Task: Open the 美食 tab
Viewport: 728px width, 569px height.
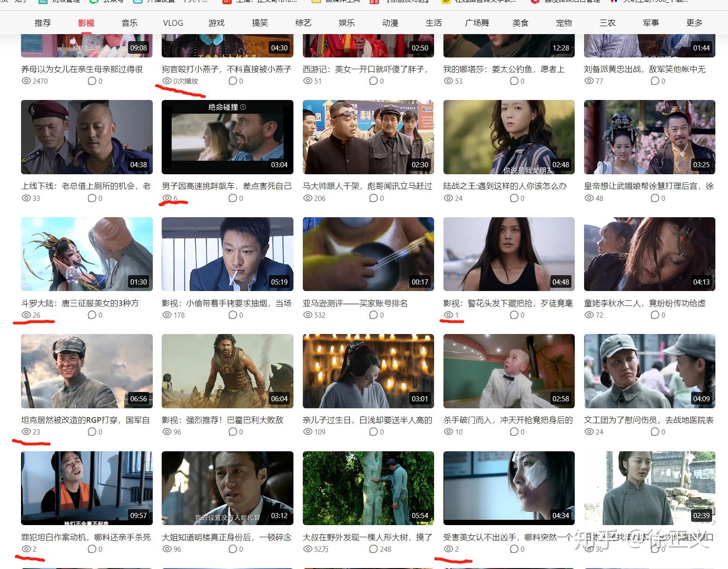Action: 521,23
